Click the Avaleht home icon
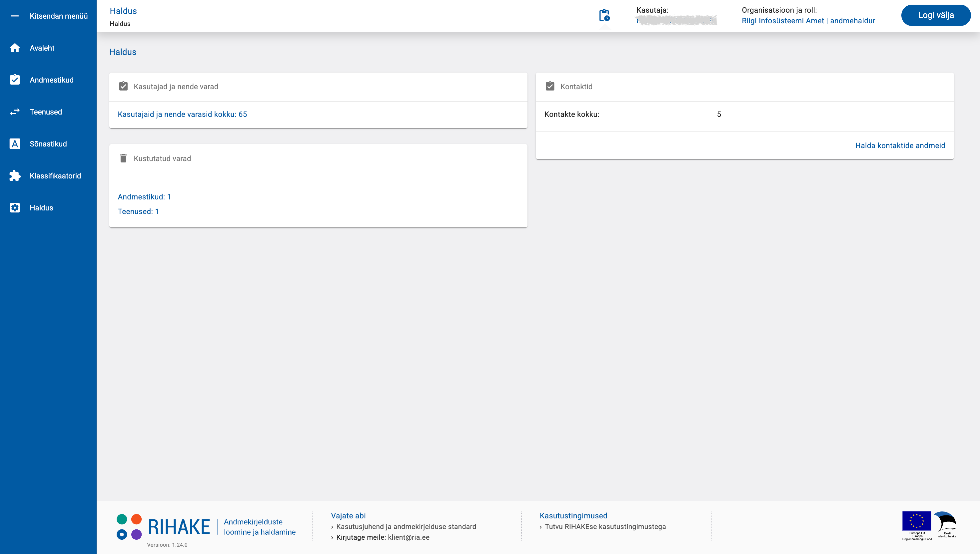Screen dimensions: 980x554 pyautogui.click(x=15, y=48)
